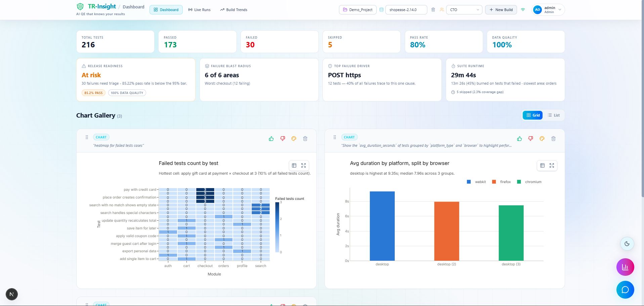Click the blue desktop webkit bar
This screenshot has height=306, width=644.
coord(382,226)
